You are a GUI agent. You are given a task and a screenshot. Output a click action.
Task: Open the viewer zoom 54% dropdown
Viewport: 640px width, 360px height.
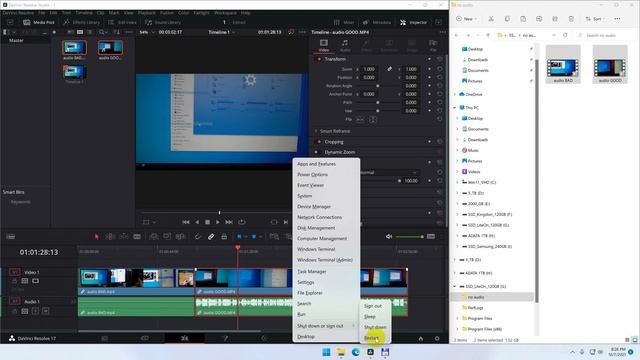pyautogui.click(x=146, y=32)
